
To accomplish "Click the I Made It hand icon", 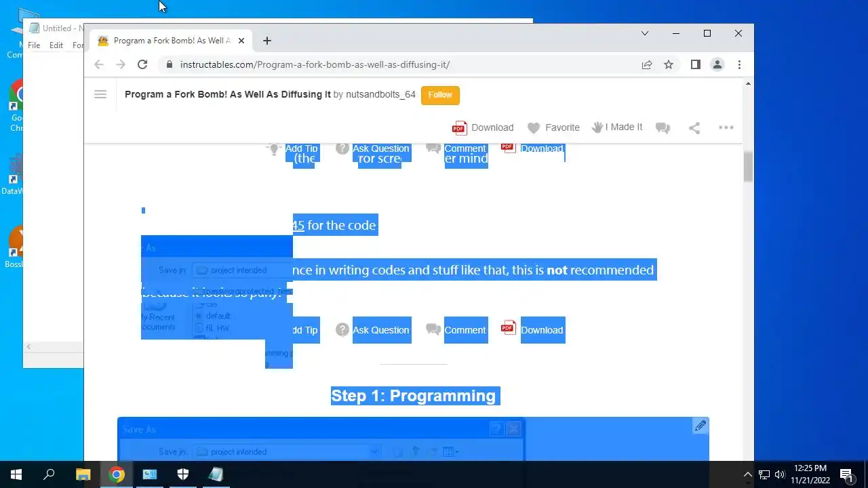I will [597, 127].
